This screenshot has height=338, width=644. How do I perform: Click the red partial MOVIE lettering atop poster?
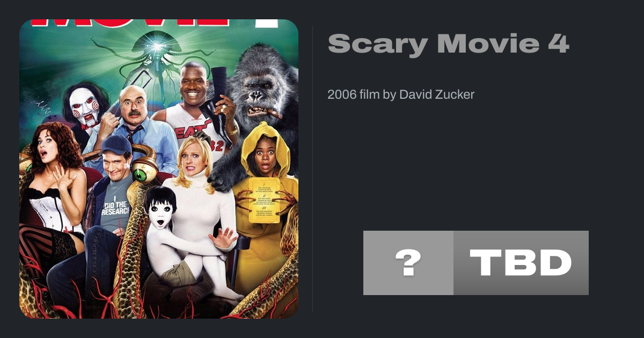pos(155,24)
